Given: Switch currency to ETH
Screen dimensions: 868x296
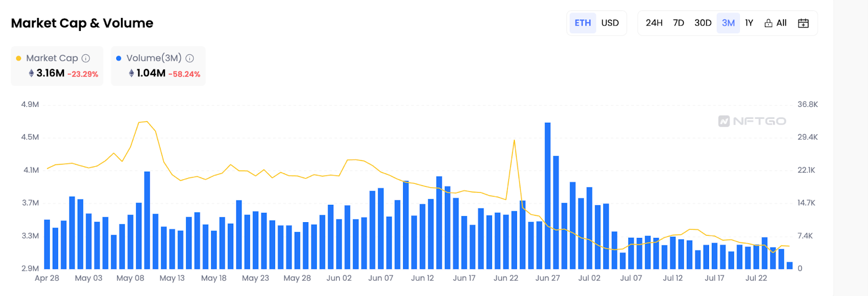Looking at the screenshot, I should tap(583, 23).
